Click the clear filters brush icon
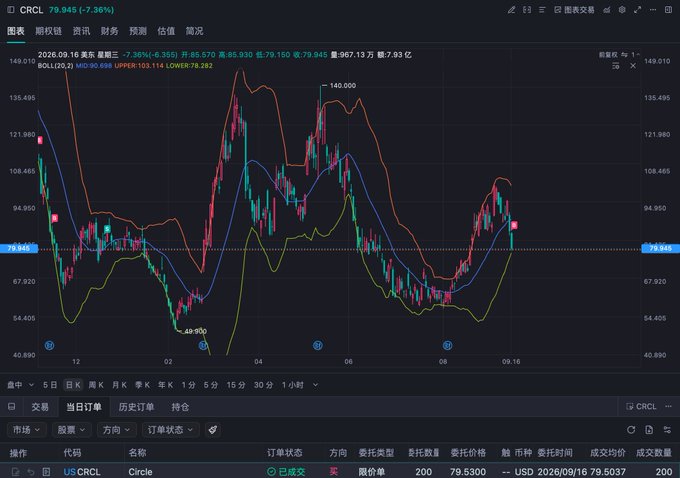The width and height of the screenshot is (680, 478). click(212, 430)
